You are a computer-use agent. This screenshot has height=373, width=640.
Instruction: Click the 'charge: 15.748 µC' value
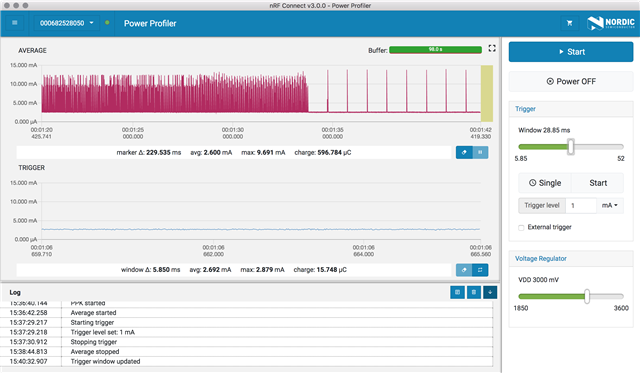[x=320, y=270]
